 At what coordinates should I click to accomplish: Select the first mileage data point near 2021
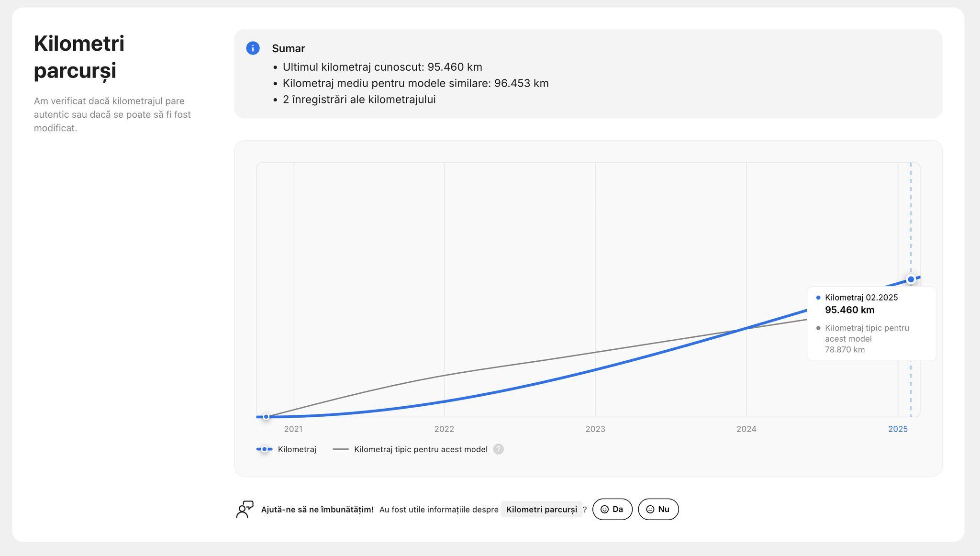266,417
